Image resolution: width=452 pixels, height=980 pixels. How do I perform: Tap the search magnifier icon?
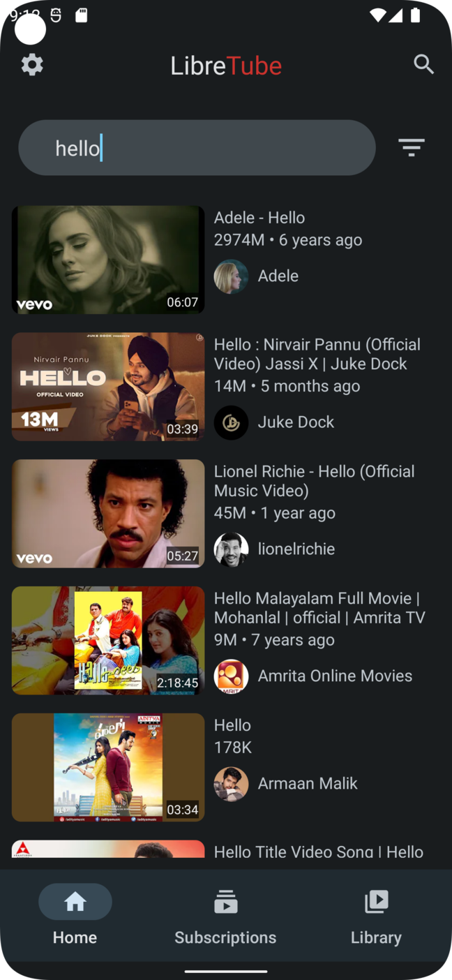[423, 64]
